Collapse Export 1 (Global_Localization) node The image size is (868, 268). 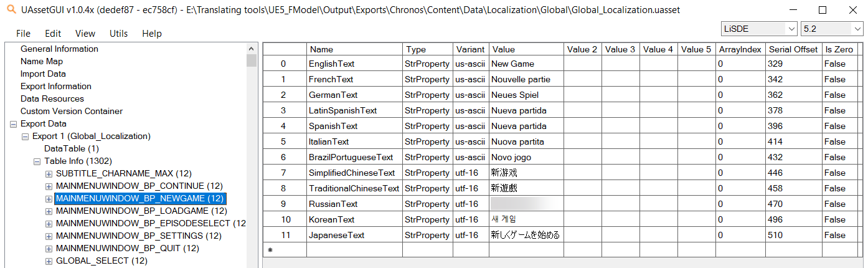(x=25, y=136)
